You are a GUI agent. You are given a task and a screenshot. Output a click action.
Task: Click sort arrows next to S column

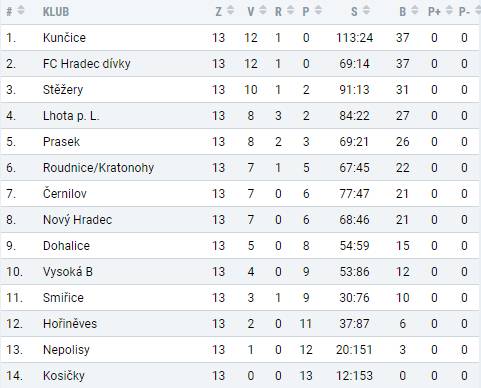(366, 11)
